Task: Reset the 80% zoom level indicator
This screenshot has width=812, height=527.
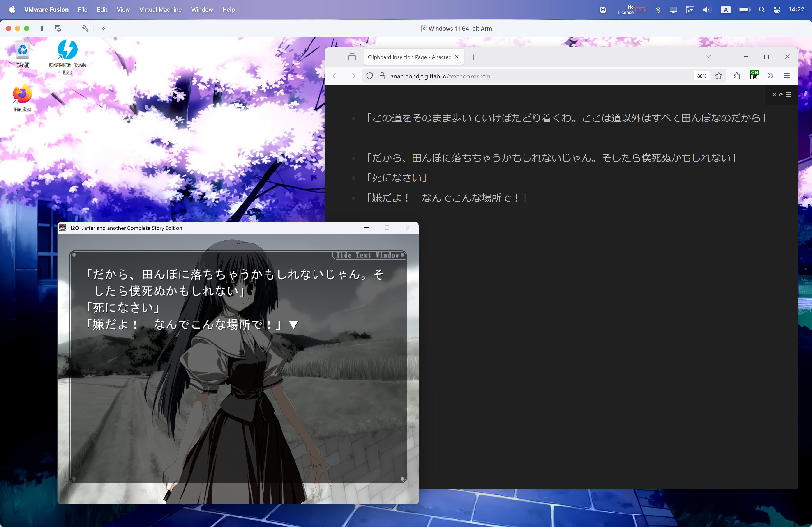Action: [702, 76]
